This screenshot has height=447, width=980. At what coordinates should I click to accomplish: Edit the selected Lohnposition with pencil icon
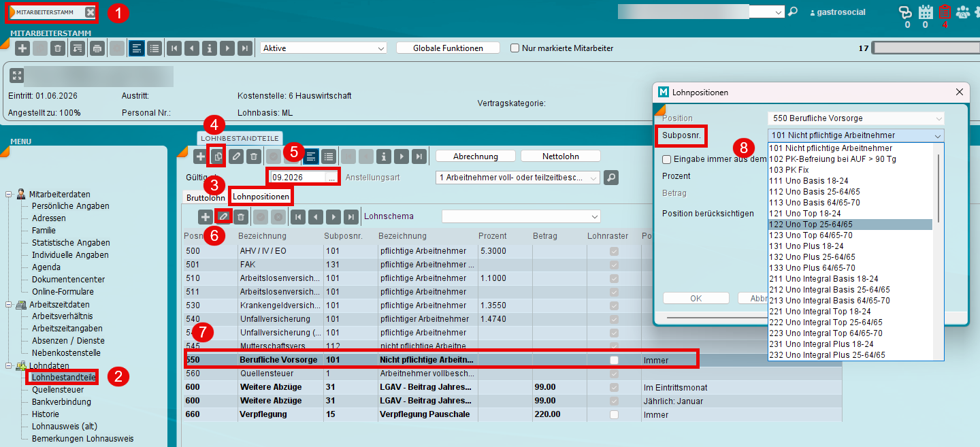tap(223, 217)
